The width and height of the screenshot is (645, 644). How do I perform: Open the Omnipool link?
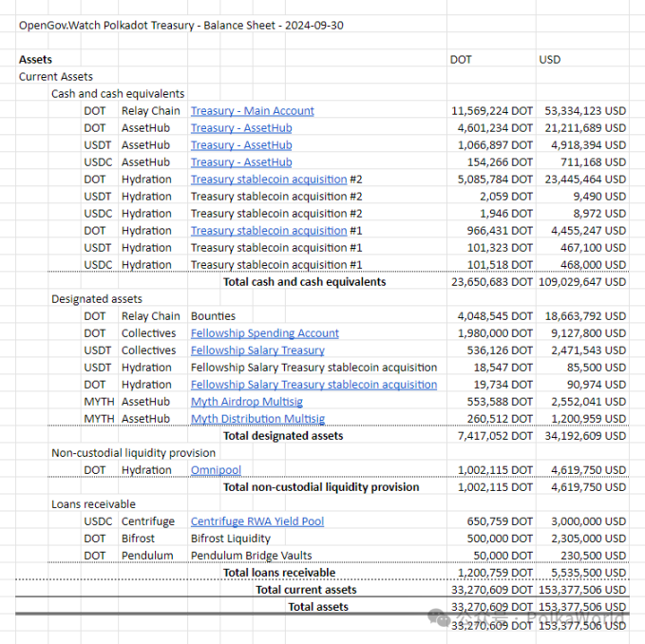(x=216, y=470)
